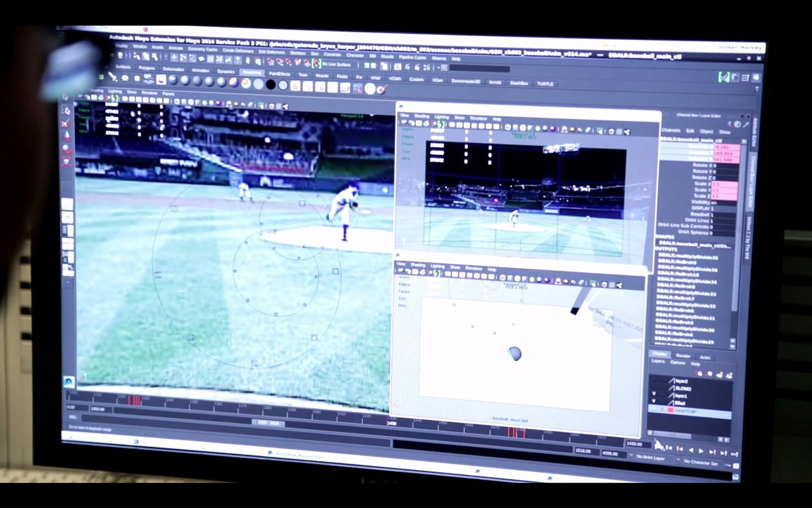Switch to the Render tab in layer editor

click(x=683, y=357)
